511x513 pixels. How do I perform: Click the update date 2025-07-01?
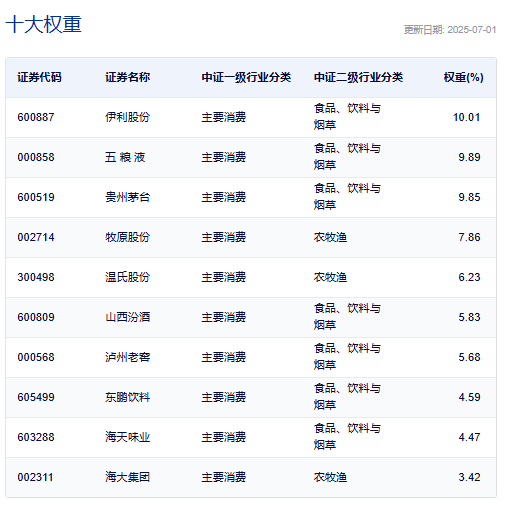point(472,30)
